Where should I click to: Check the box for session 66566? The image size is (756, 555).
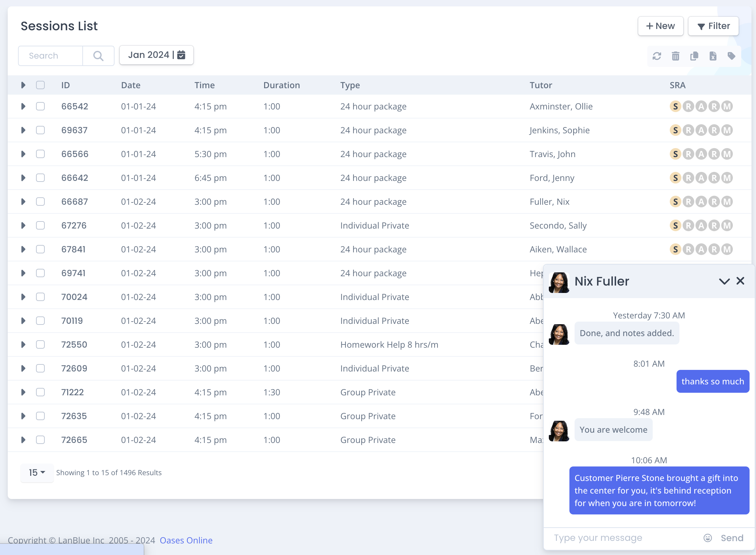(40, 154)
